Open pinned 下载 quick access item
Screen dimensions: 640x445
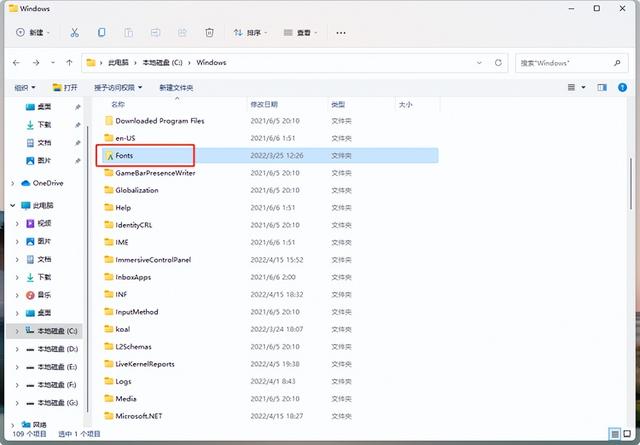pos(38,125)
